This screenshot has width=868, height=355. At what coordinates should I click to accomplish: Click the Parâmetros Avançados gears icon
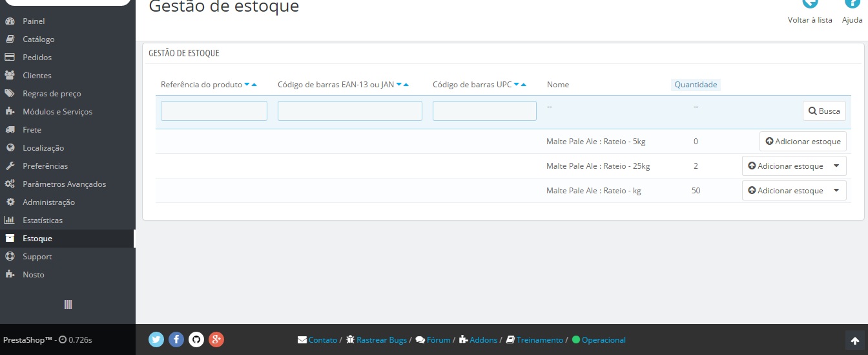click(x=10, y=184)
